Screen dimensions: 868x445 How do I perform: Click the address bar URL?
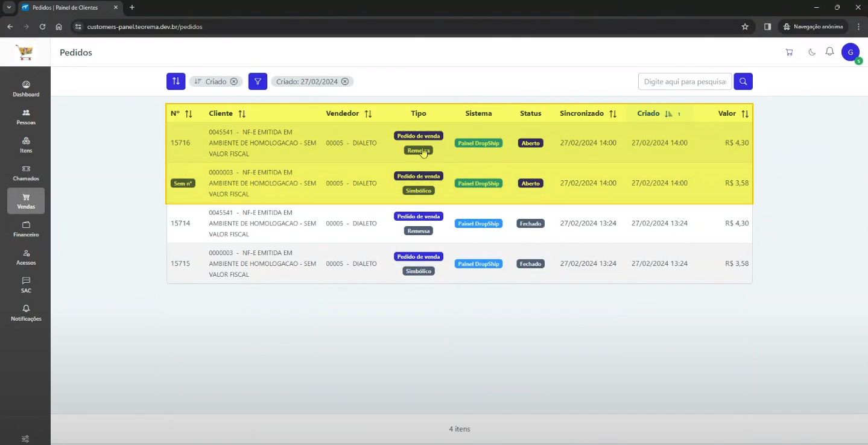[145, 27]
